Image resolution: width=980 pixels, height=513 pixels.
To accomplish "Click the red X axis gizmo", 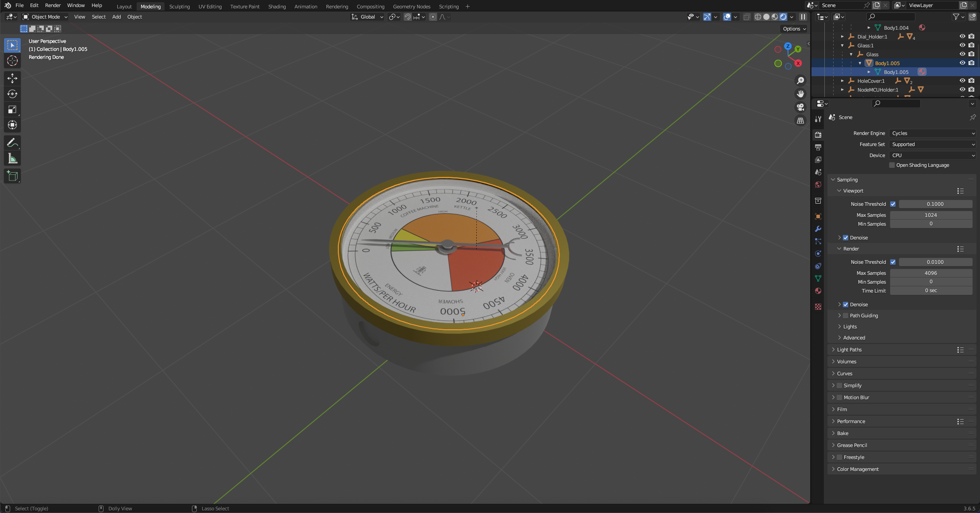I will coord(798,63).
